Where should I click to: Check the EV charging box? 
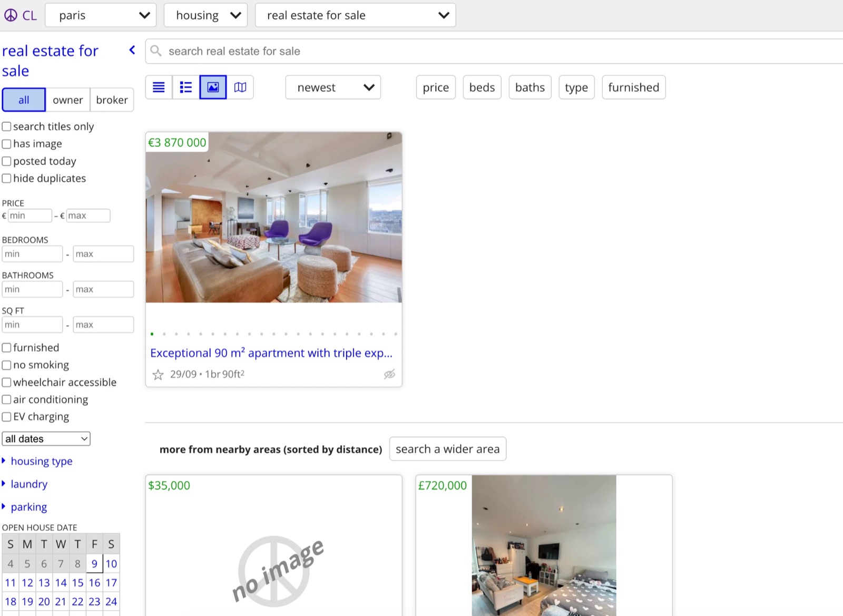6,417
